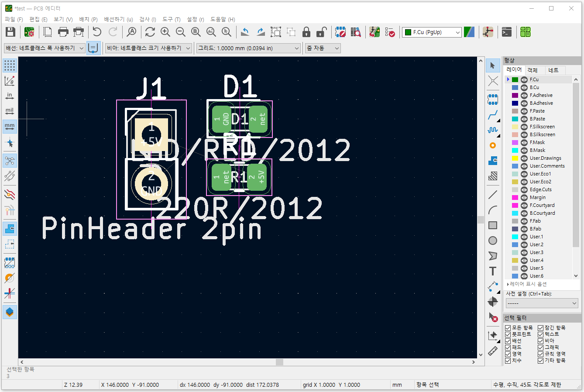Open the 파일 menu
The height and width of the screenshot is (392, 584).
(x=14, y=19)
